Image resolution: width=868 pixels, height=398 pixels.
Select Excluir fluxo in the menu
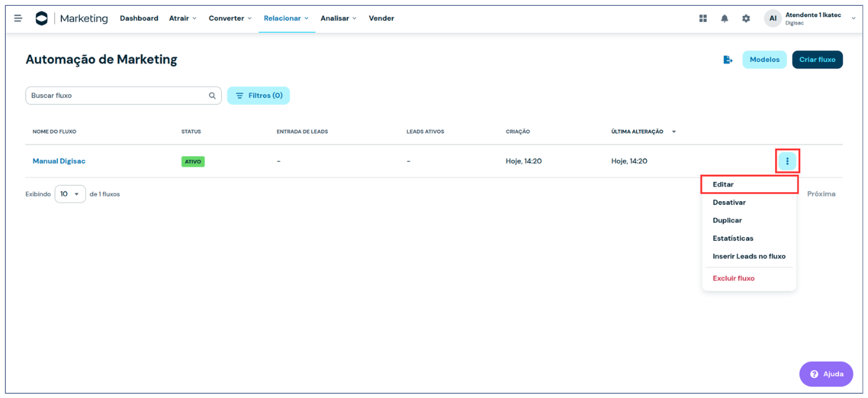733,279
